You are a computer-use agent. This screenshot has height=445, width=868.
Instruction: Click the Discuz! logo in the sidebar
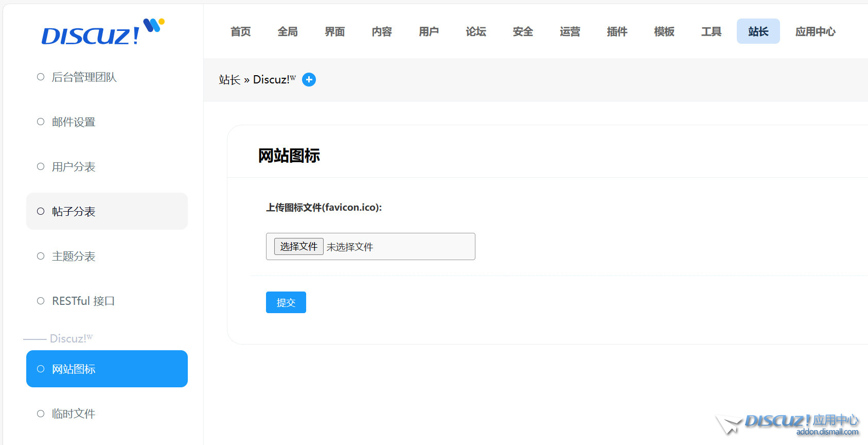click(x=102, y=32)
